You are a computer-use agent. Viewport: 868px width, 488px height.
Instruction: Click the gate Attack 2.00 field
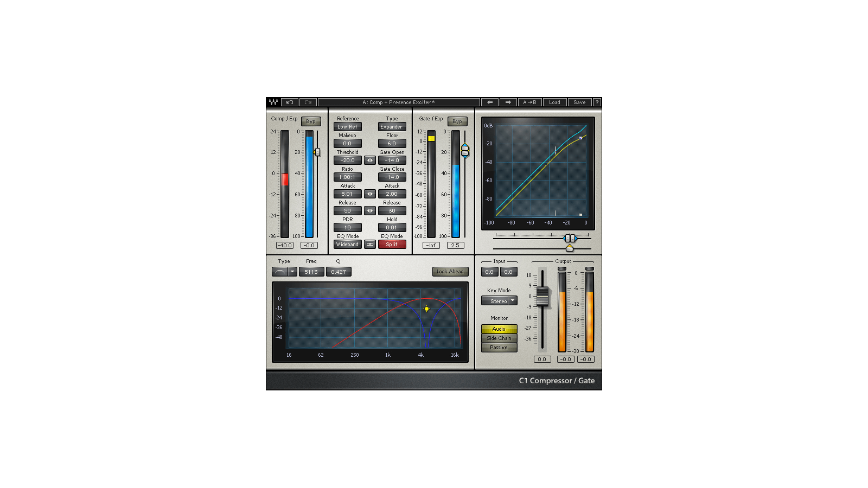pyautogui.click(x=392, y=194)
